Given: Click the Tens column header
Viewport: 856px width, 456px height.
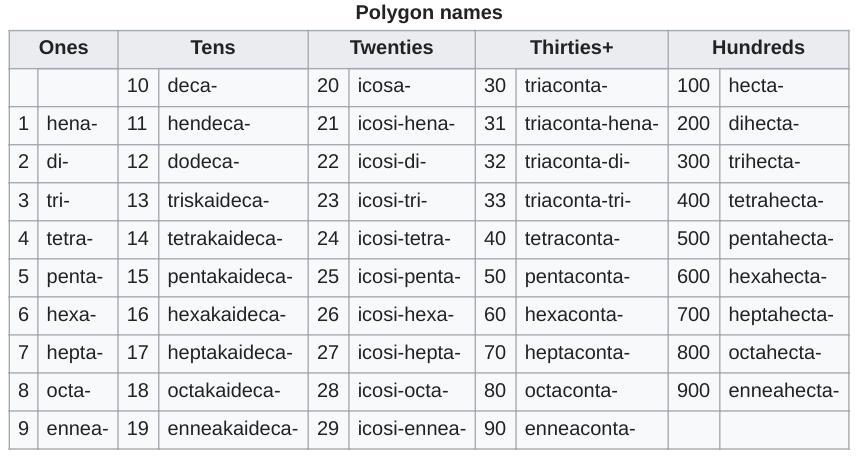Looking at the screenshot, I should pyautogui.click(x=212, y=48).
